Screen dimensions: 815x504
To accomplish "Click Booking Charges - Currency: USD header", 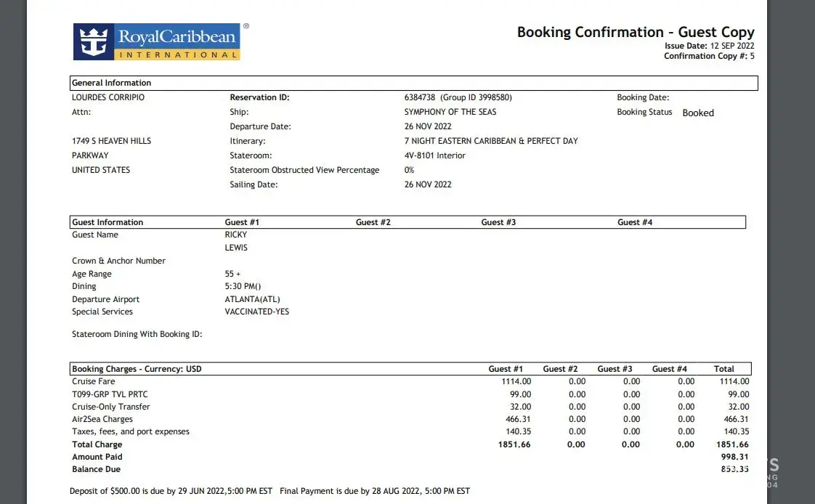I will 137,369.
